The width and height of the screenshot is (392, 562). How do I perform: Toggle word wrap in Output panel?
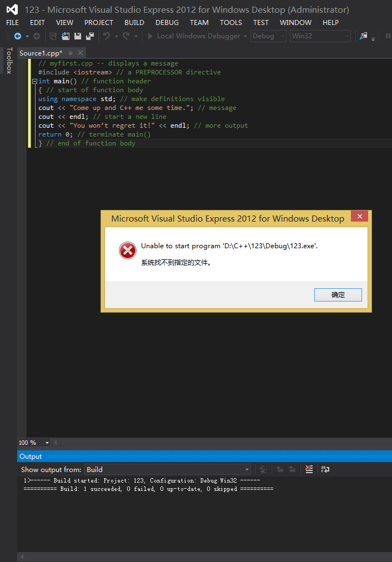(325, 469)
